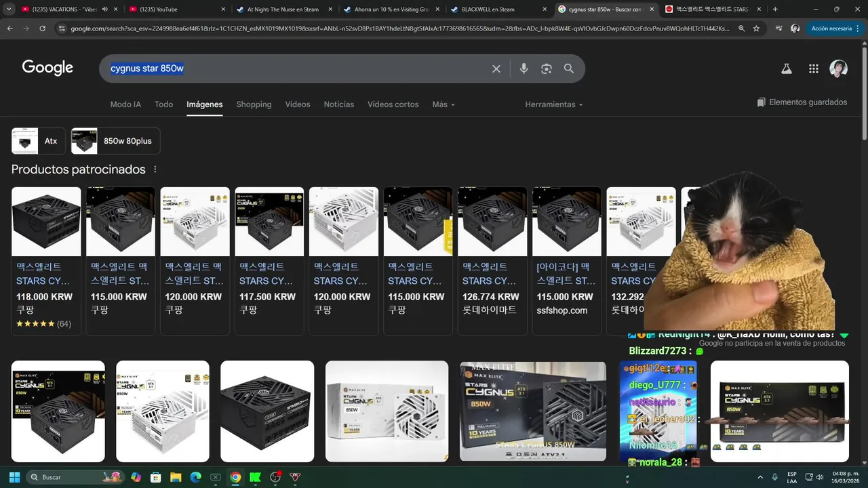Switch to the Shopping tab
This screenshot has height=488, width=868.
click(254, 104)
